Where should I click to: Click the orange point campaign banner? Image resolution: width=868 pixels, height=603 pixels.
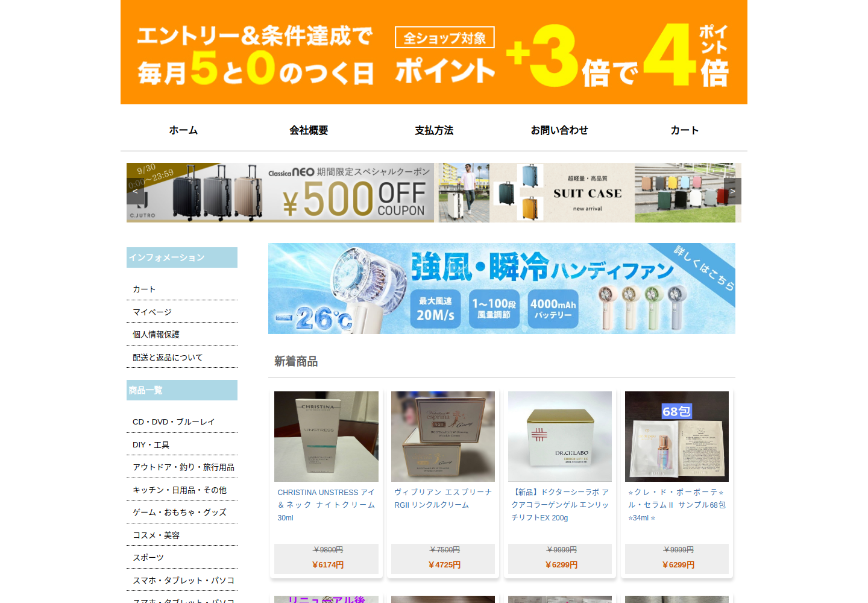[434, 52]
